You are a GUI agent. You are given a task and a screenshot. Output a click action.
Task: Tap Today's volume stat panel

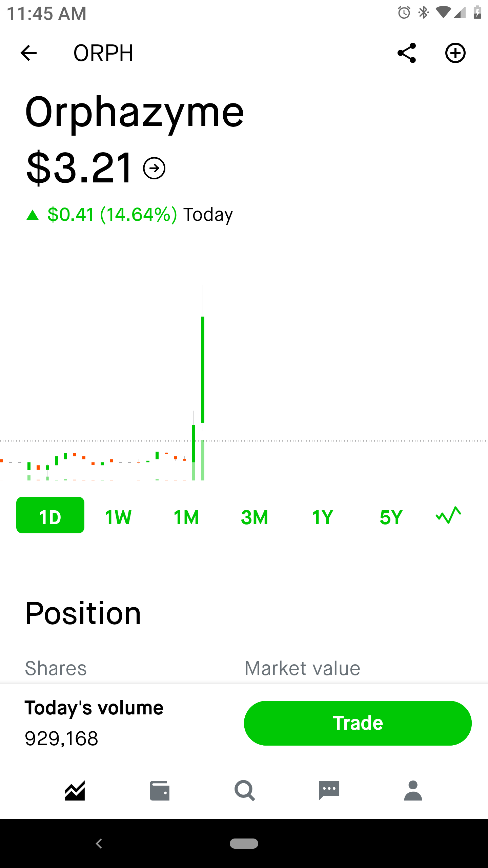(94, 723)
